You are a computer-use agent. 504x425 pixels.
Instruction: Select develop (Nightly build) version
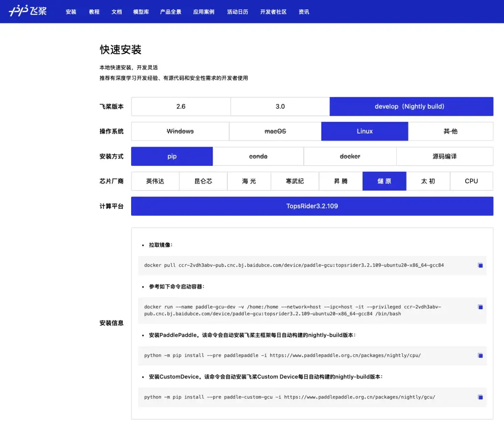(x=412, y=106)
